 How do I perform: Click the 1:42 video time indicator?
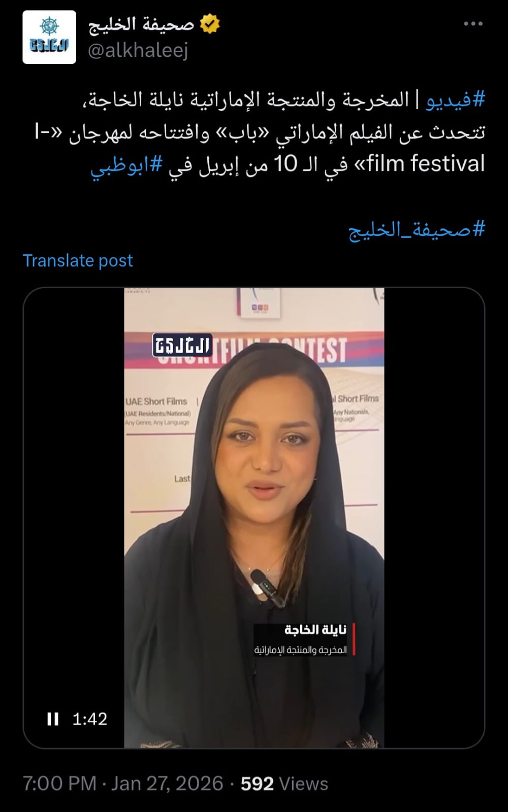tap(90, 719)
